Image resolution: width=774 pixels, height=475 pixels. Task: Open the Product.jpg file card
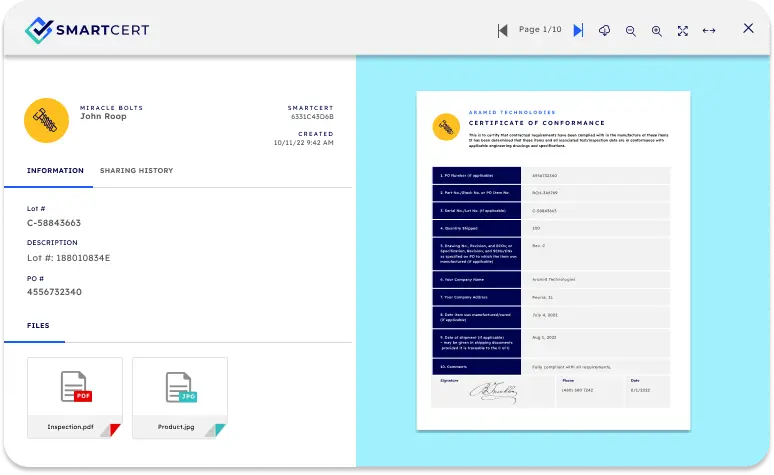[x=180, y=398]
